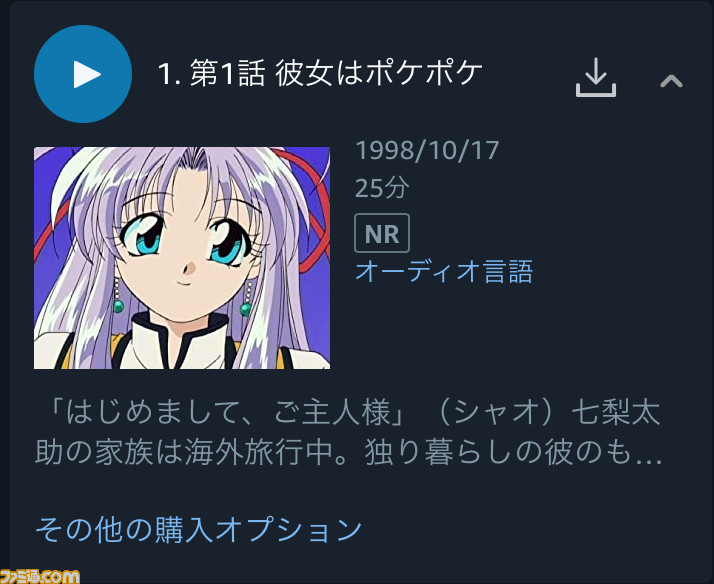Image resolution: width=714 pixels, height=584 pixels.
Task: Tap the download arrow tray icon
Action: click(x=596, y=77)
